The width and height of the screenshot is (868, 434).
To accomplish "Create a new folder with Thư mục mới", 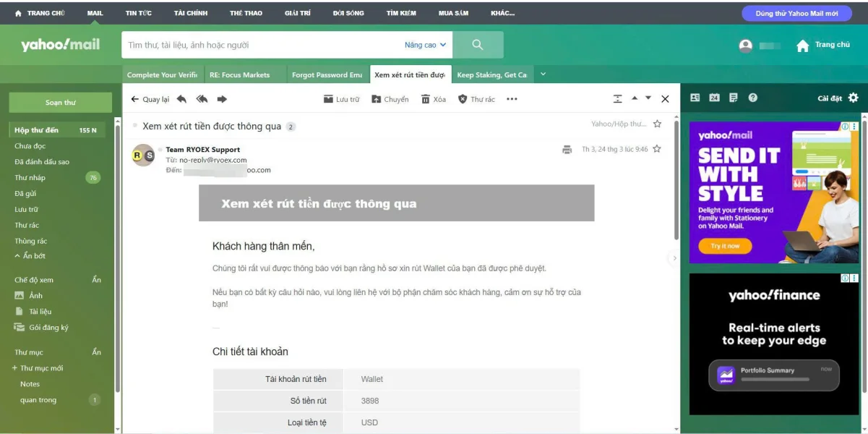I will (38, 368).
